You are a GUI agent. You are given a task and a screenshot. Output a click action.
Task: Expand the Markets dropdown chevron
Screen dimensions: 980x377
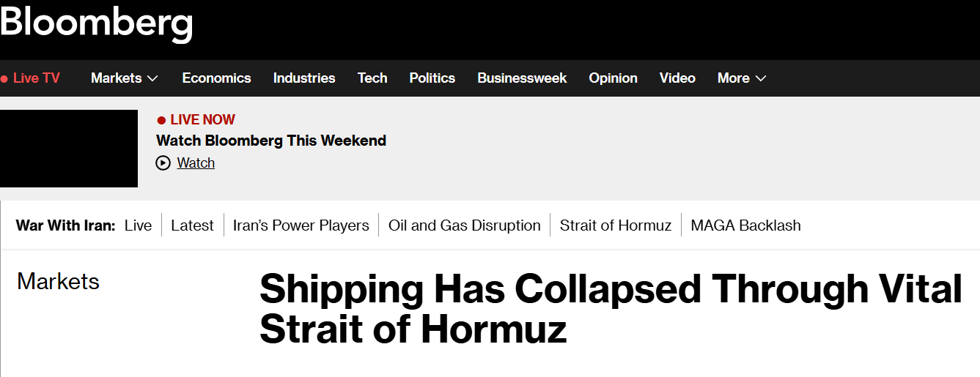click(152, 78)
